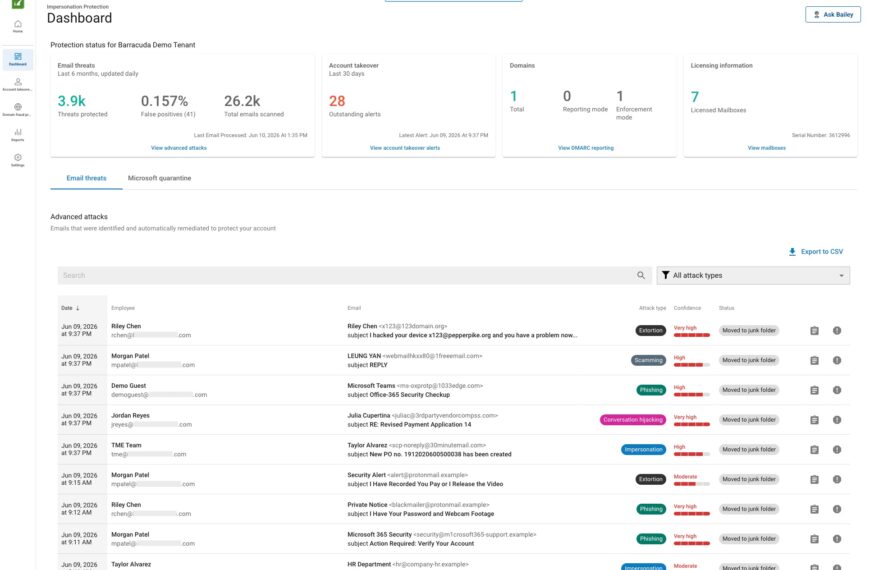Image resolution: width=870 pixels, height=570 pixels.
Task: Click Extortion badge in 'I hacked your device' row
Action: click(x=650, y=331)
